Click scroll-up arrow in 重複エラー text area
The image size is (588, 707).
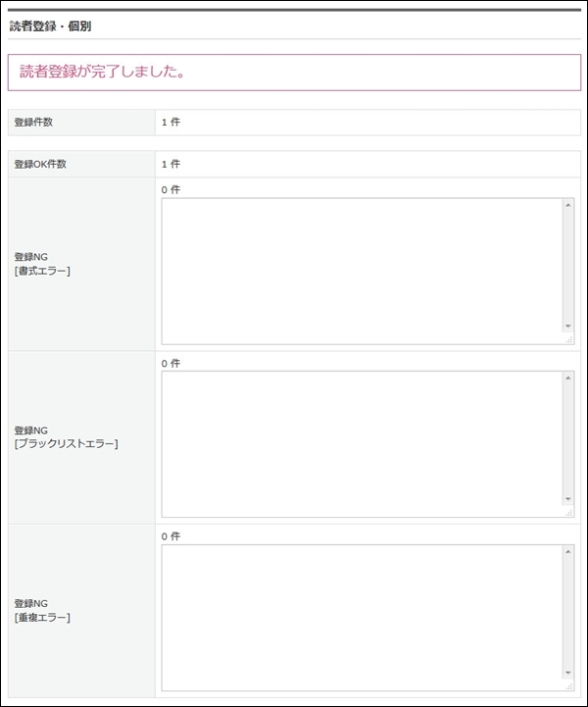[568, 551]
